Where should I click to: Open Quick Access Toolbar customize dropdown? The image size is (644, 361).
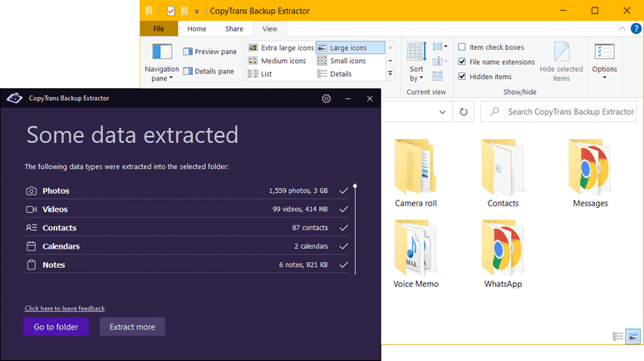tap(197, 12)
